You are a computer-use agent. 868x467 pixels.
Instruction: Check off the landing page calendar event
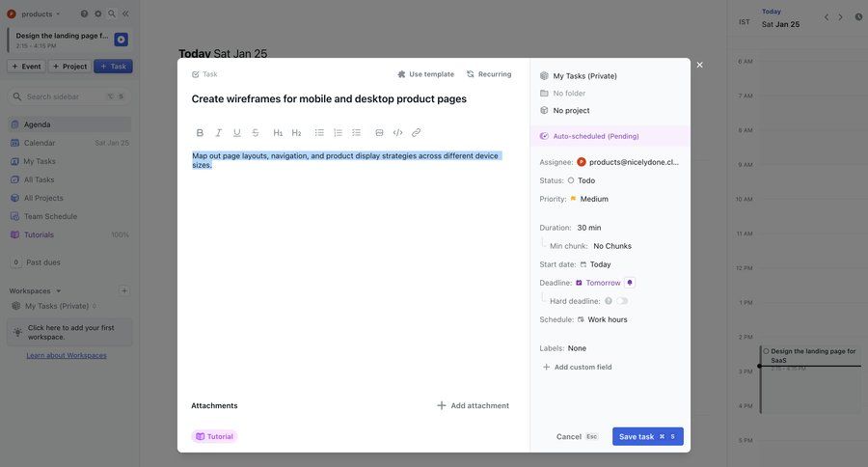(x=766, y=351)
